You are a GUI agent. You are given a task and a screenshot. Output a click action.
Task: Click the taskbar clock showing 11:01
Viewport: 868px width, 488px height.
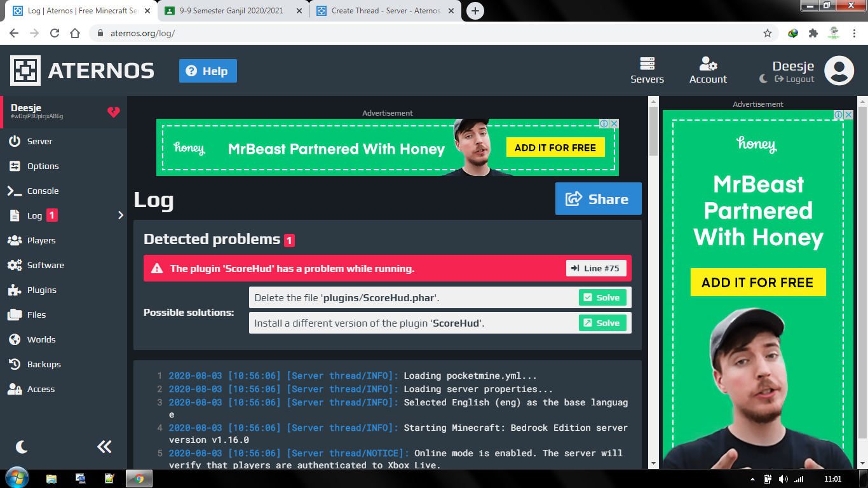tap(832, 479)
